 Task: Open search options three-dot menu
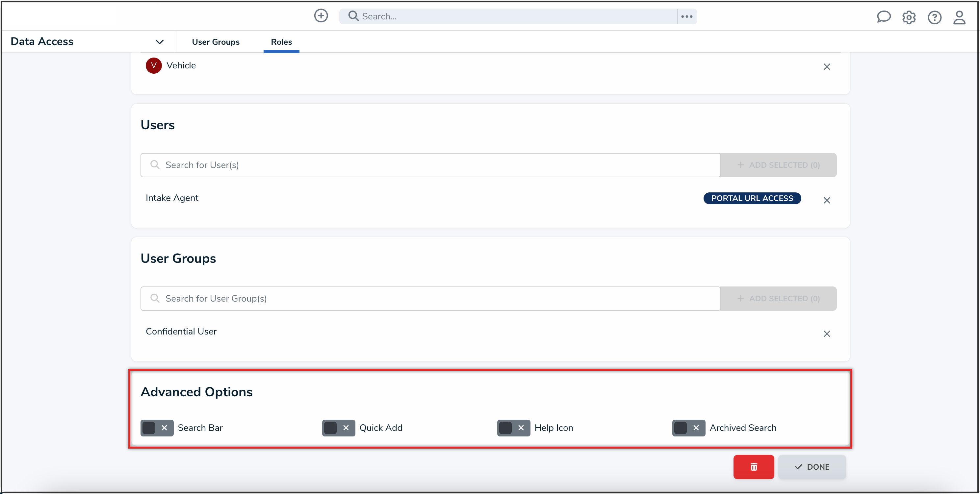(686, 16)
